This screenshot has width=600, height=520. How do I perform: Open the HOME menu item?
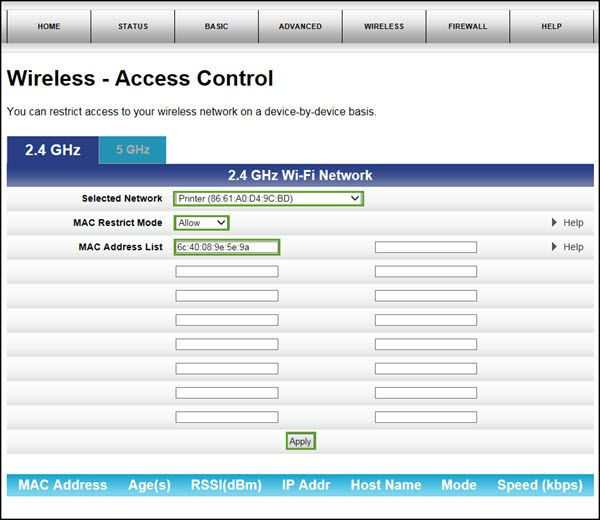pyautogui.click(x=48, y=26)
